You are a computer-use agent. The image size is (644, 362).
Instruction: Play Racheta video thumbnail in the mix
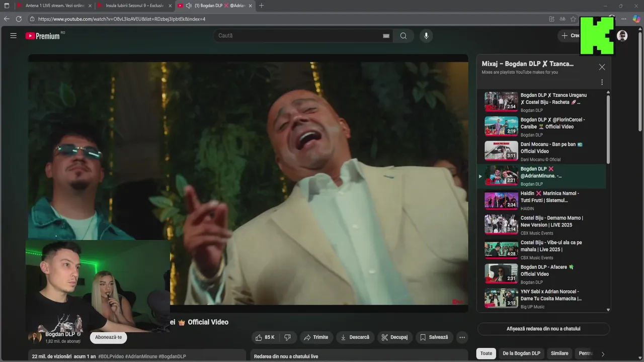[x=501, y=102]
